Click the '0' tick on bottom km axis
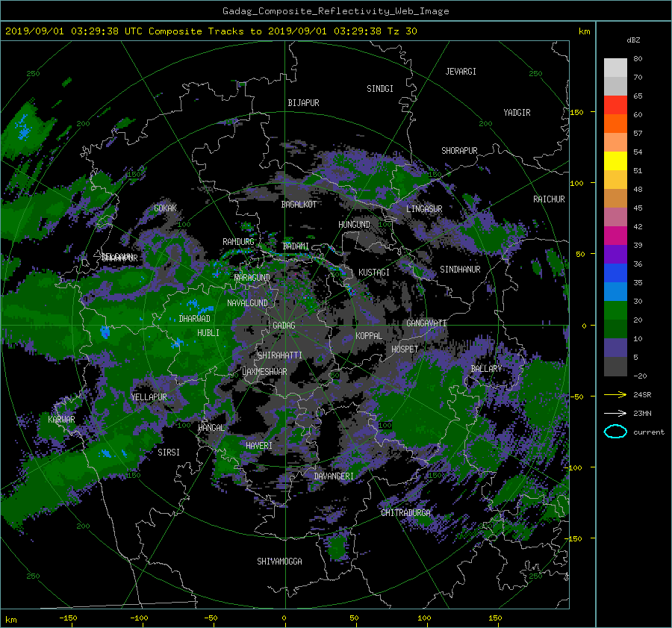 [x=284, y=618]
